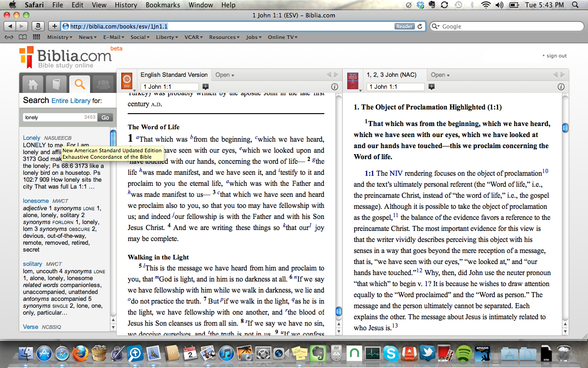The width and height of the screenshot is (588, 368).
Task: Go to next section in NAC panel
Action: [562, 75]
